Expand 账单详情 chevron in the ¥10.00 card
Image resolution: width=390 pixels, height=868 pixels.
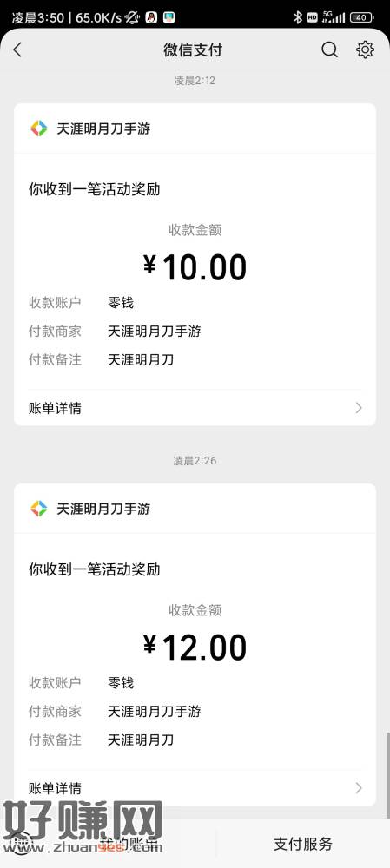coord(359,408)
